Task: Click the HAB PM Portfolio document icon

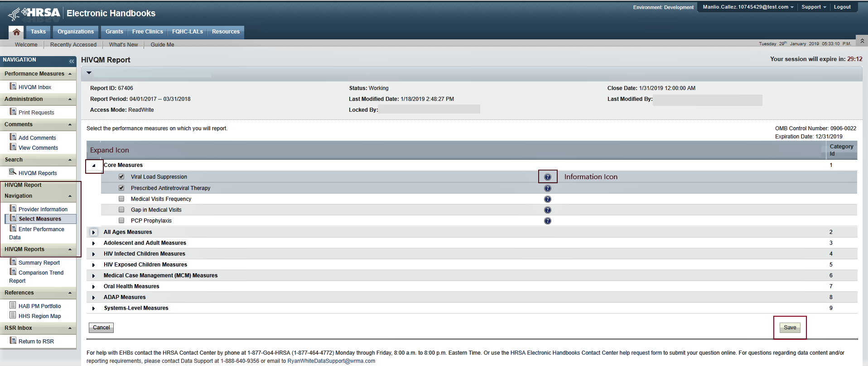Action: (13, 305)
